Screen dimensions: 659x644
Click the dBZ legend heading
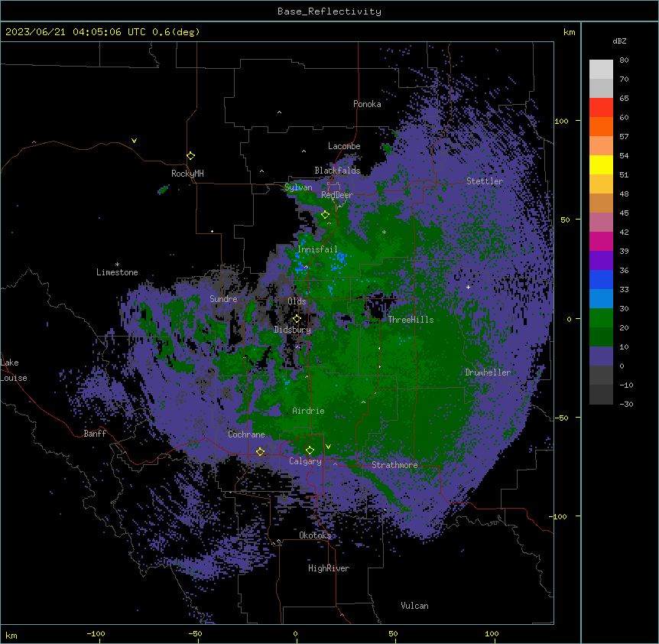coord(619,41)
